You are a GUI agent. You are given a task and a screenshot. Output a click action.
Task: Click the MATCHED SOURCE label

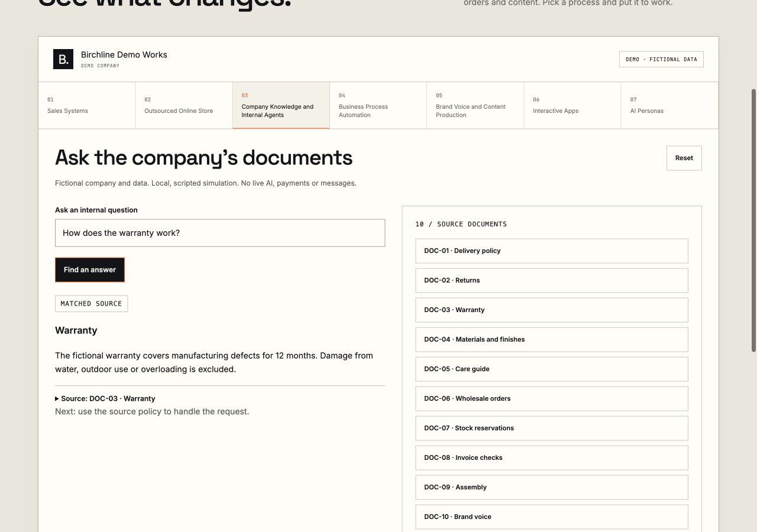click(x=91, y=303)
